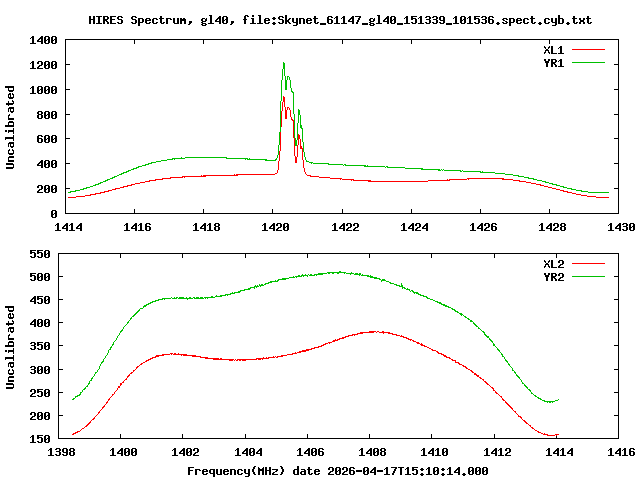
Task: Click the bottom plot's Uncalibrated axis title
Action: point(10,347)
